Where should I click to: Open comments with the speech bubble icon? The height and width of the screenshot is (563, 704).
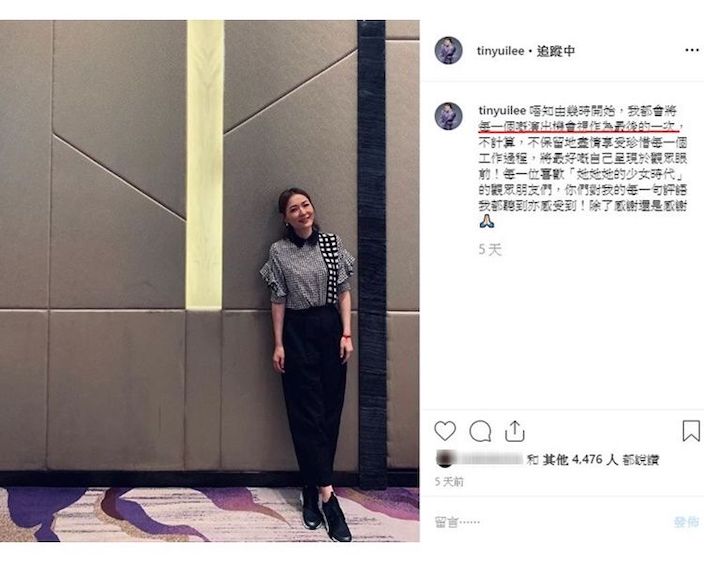(480, 431)
